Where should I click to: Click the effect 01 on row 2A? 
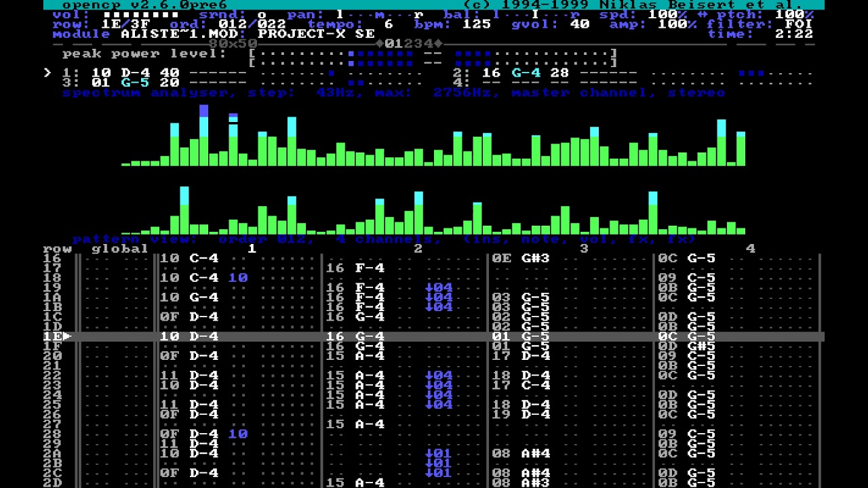click(x=439, y=453)
